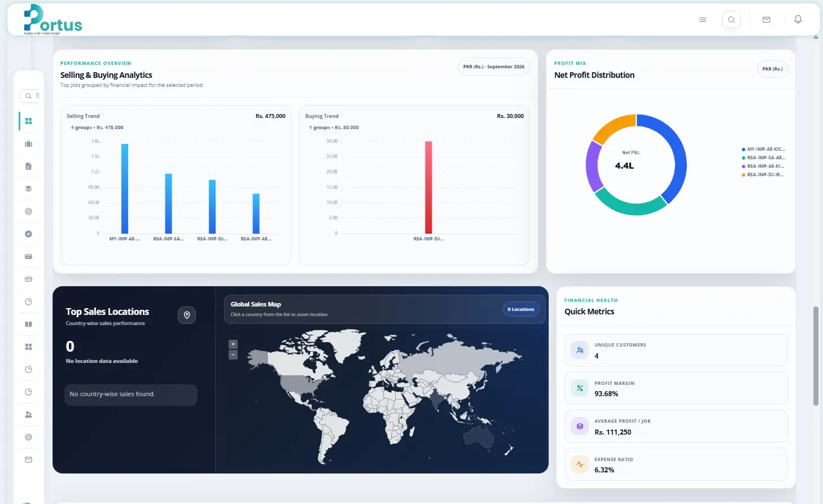Click the Net Profit Distribution heading
The height and width of the screenshot is (504, 823).
[594, 75]
